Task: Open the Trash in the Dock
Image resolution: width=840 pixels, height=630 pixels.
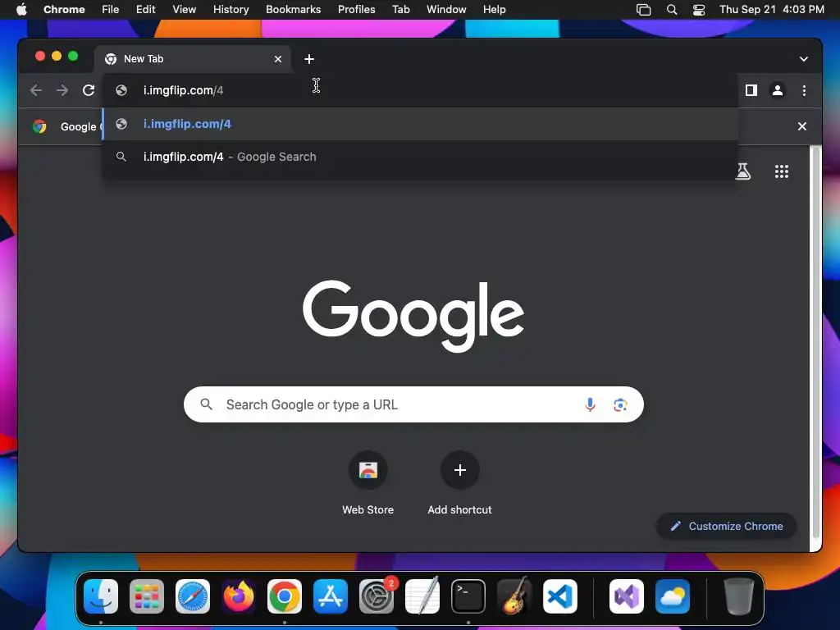Action: (739, 596)
